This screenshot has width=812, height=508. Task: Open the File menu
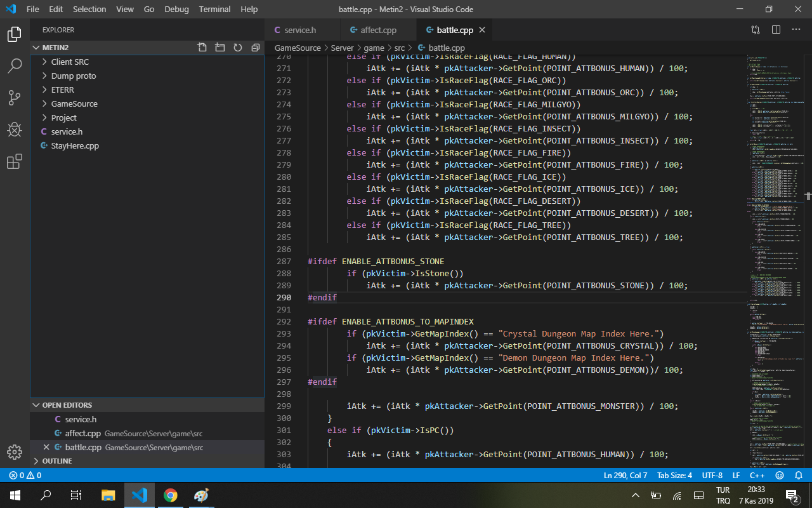pos(33,9)
